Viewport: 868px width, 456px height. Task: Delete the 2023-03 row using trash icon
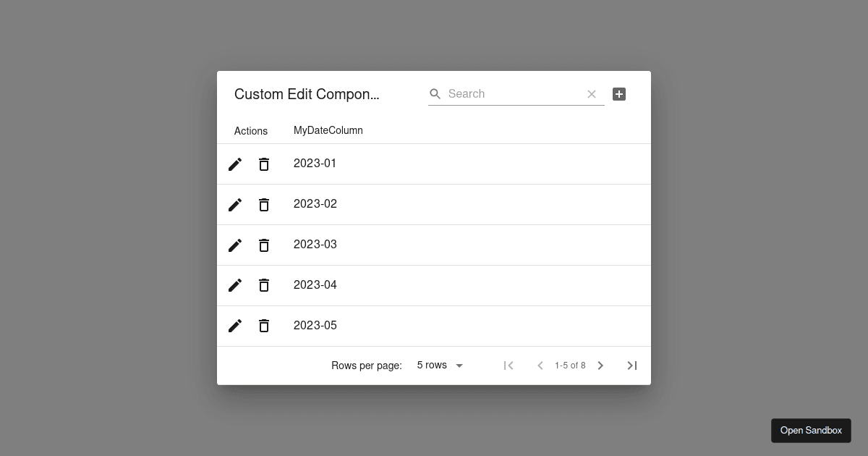click(x=264, y=245)
